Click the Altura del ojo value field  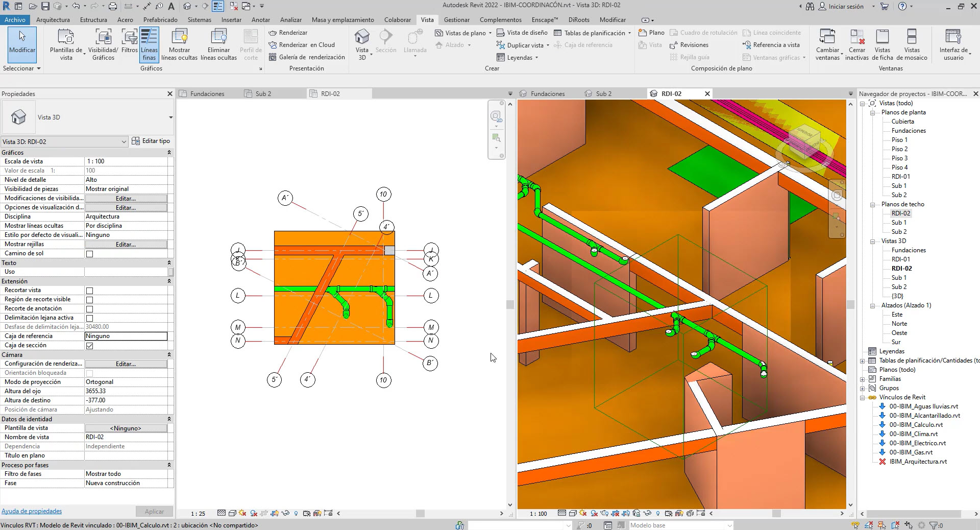126,391
